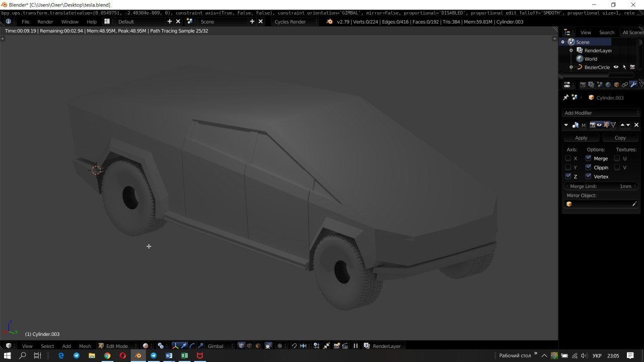
Task: Open the Window menu
Action: [69, 22]
